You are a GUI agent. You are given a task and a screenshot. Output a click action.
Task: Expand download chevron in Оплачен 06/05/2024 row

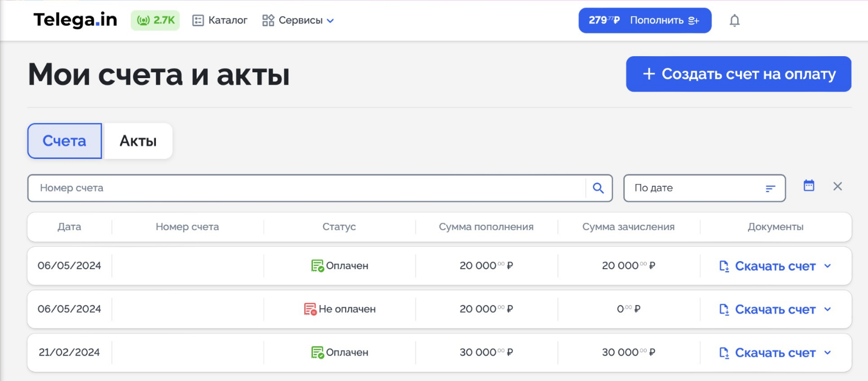pyautogui.click(x=827, y=266)
